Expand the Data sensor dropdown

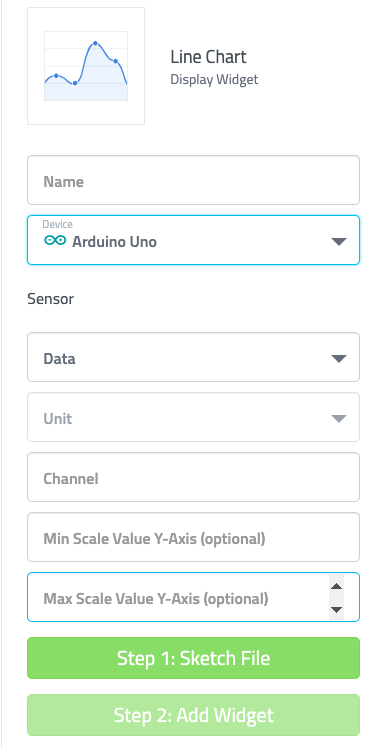pos(193,357)
